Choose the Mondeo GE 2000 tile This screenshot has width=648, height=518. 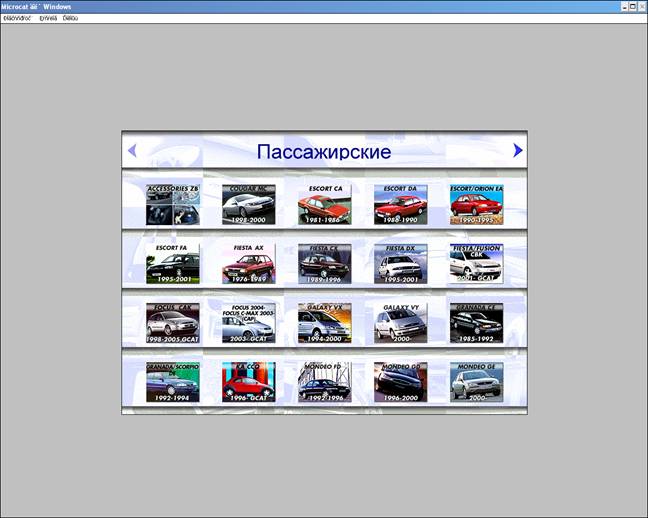click(x=476, y=382)
